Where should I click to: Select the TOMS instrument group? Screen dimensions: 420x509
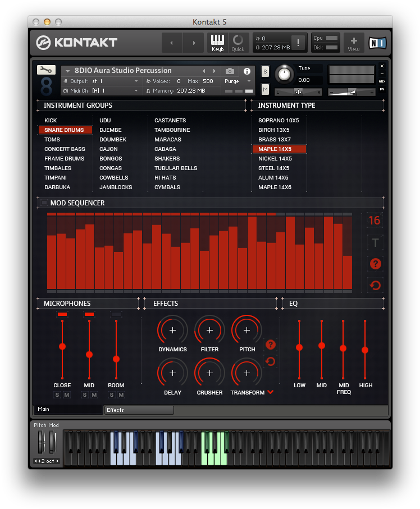coord(52,140)
